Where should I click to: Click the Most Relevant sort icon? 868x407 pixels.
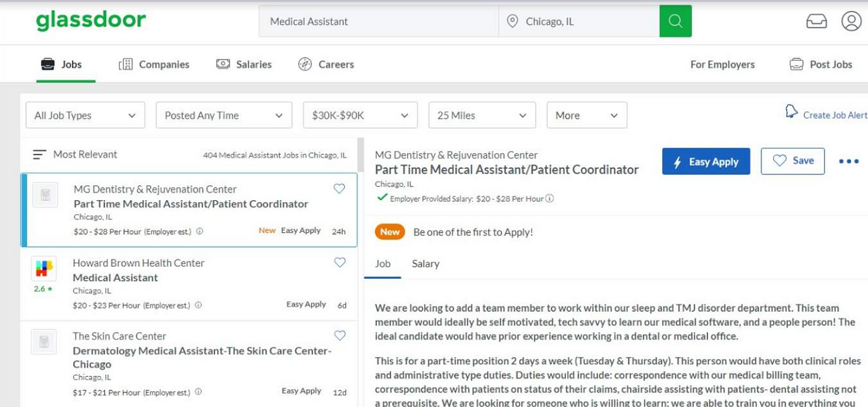(40, 154)
